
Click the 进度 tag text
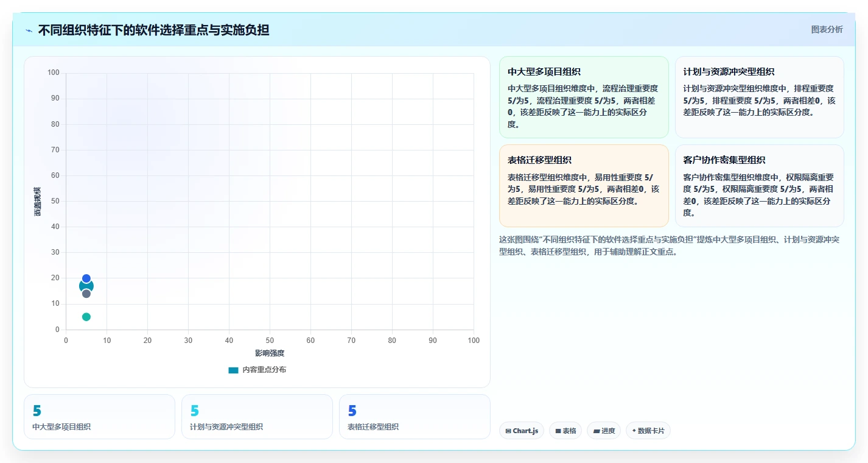[608, 431]
